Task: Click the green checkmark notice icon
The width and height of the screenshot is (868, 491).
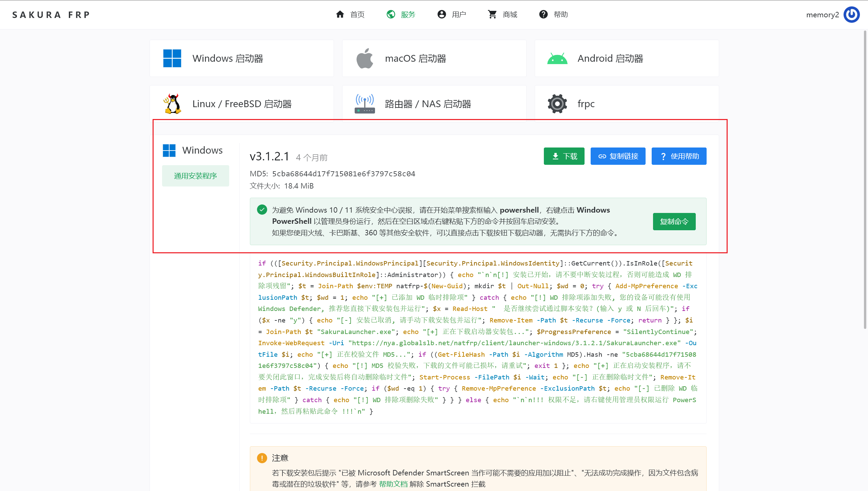Action: pyautogui.click(x=262, y=210)
